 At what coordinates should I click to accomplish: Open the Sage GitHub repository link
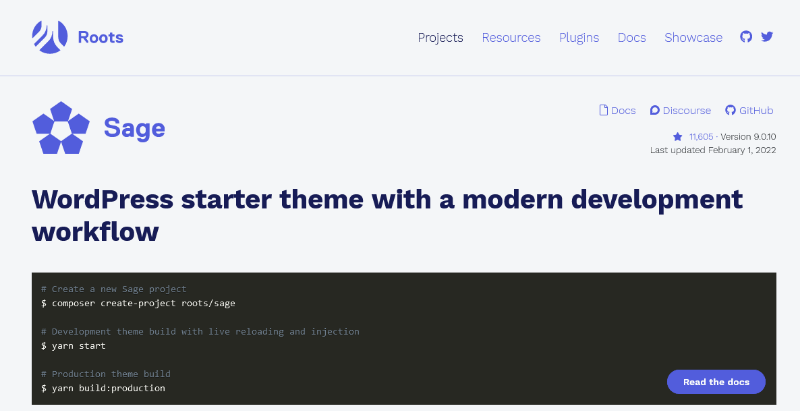749,110
